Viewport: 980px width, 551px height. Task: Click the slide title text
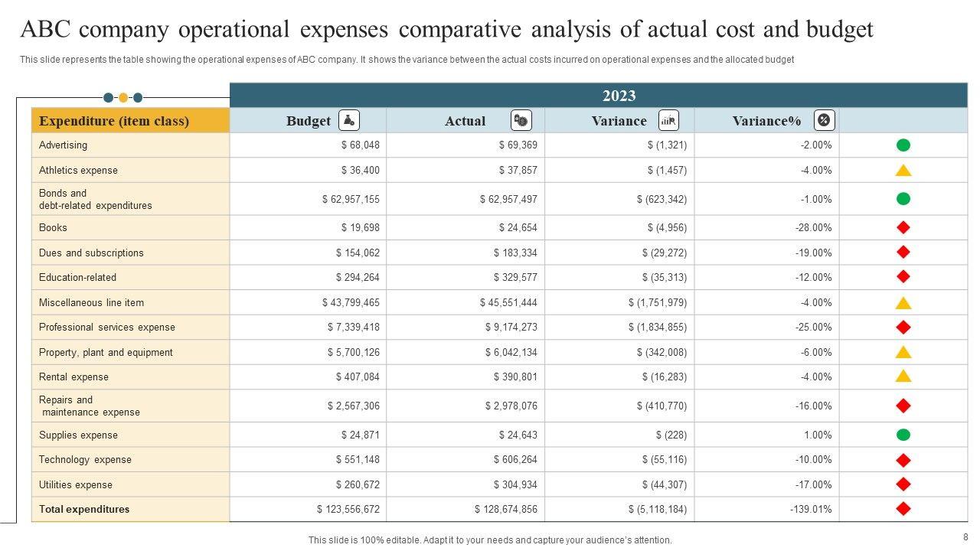446,30
